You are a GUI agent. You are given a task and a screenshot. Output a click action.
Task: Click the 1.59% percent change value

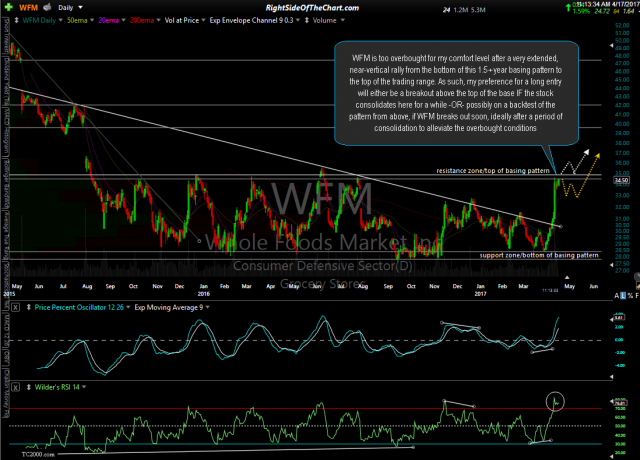[581, 11]
